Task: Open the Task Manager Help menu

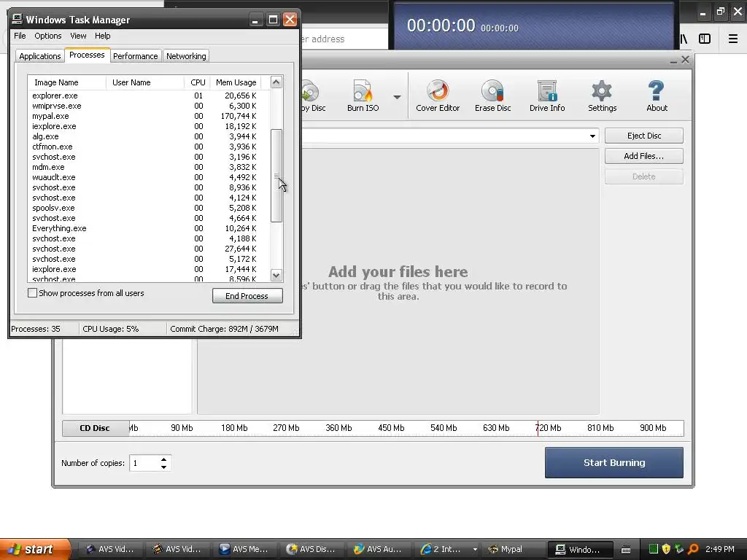Action: 102,36
